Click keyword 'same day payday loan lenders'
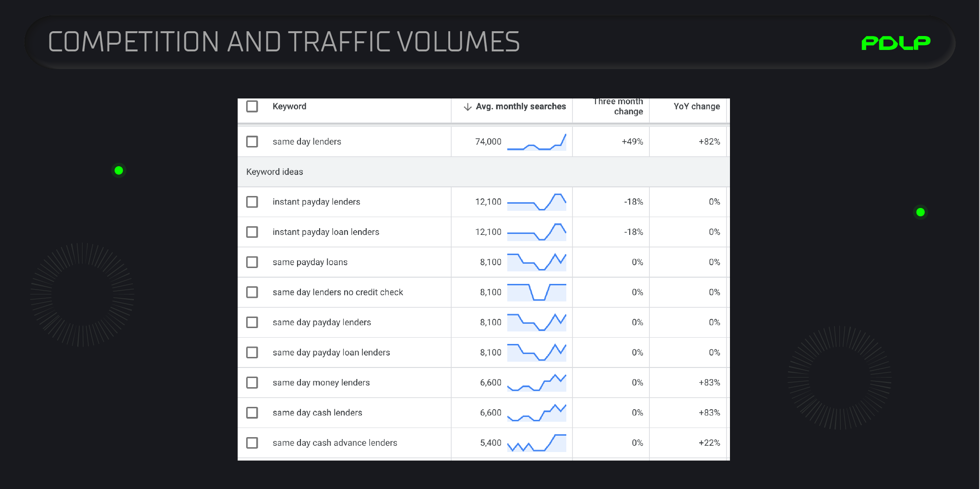The width and height of the screenshot is (980, 489). (331, 353)
